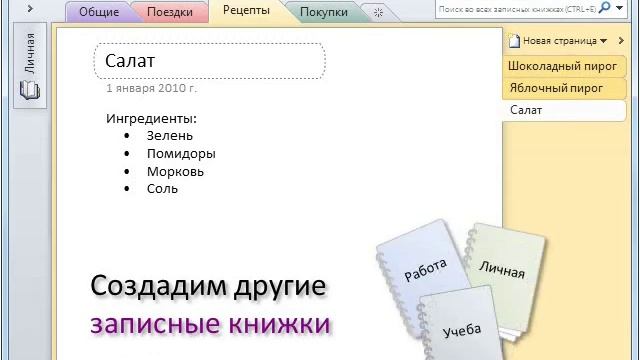Click the Салат page title box
This screenshot has width=640, height=360.
click(x=210, y=61)
